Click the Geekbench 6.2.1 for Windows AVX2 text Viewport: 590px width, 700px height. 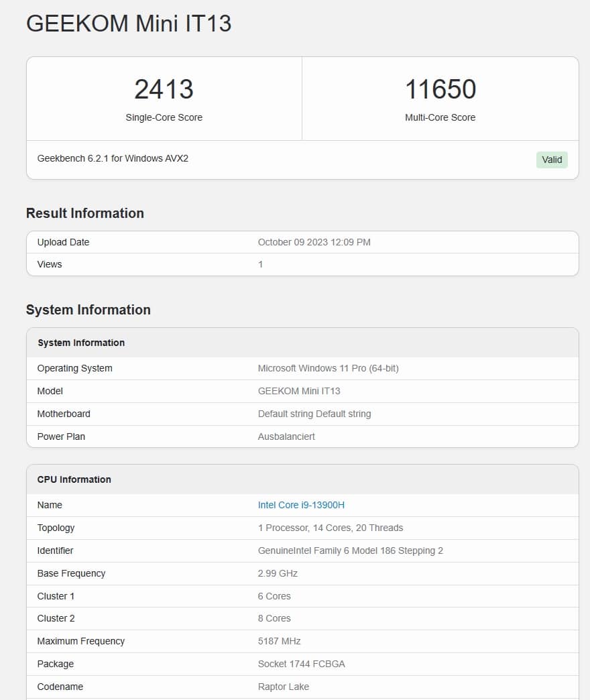tap(113, 159)
